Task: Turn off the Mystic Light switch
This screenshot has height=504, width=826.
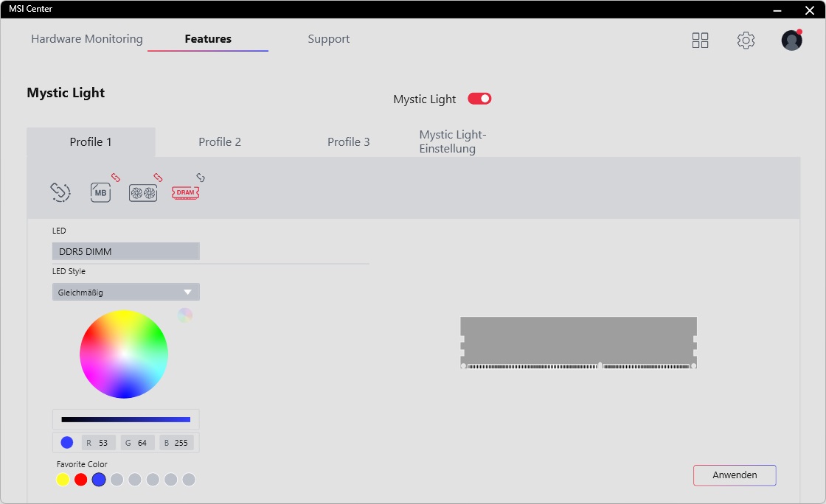Action: (x=479, y=99)
